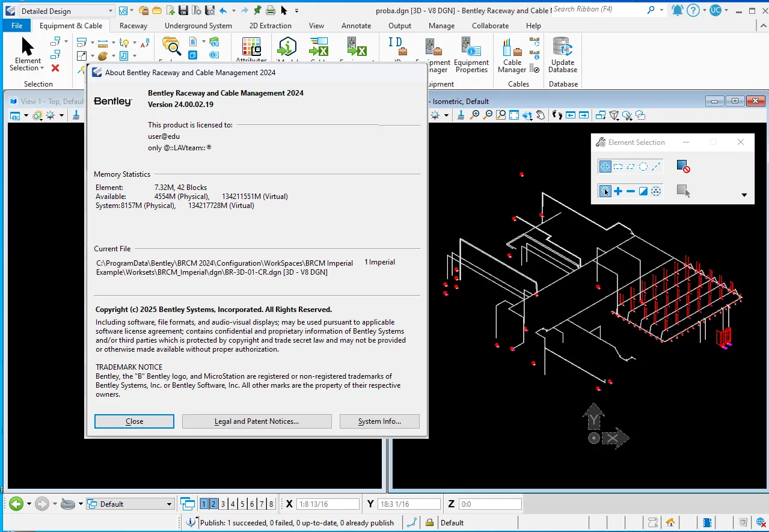Toggle view 1 button in view group
This screenshot has width=769, height=532.
click(204, 504)
